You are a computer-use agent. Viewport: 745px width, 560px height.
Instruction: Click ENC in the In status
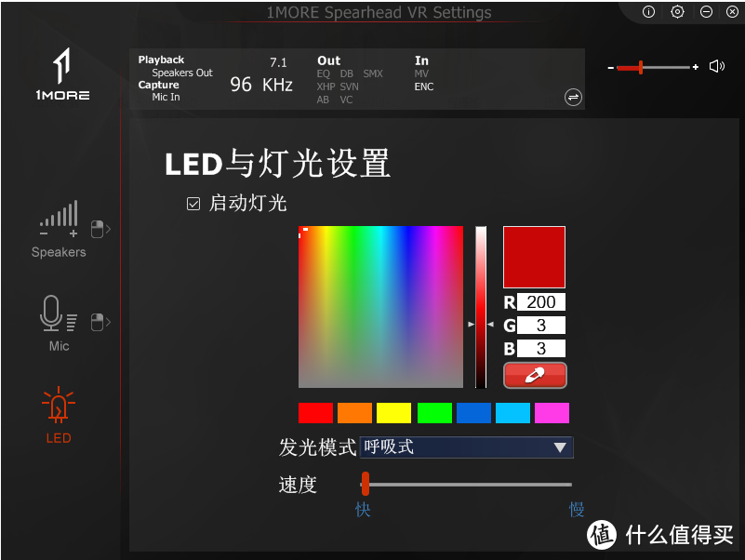[x=424, y=87]
